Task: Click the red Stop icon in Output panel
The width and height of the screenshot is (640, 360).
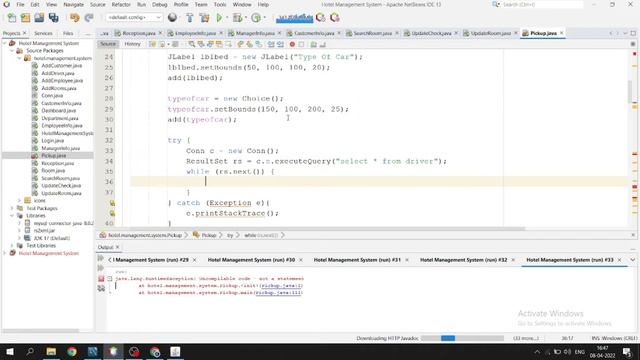Action: pyautogui.click(x=101, y=279)
